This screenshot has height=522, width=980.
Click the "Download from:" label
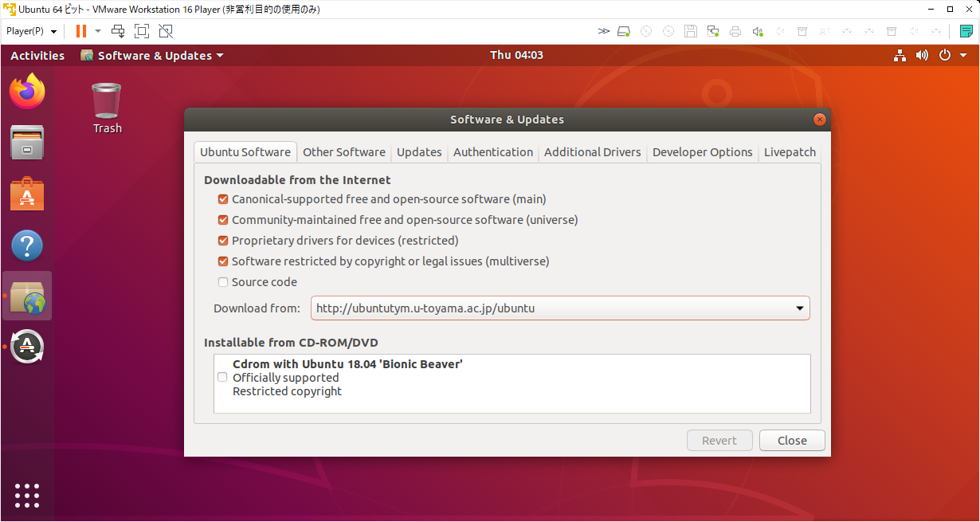pos(257,308)
